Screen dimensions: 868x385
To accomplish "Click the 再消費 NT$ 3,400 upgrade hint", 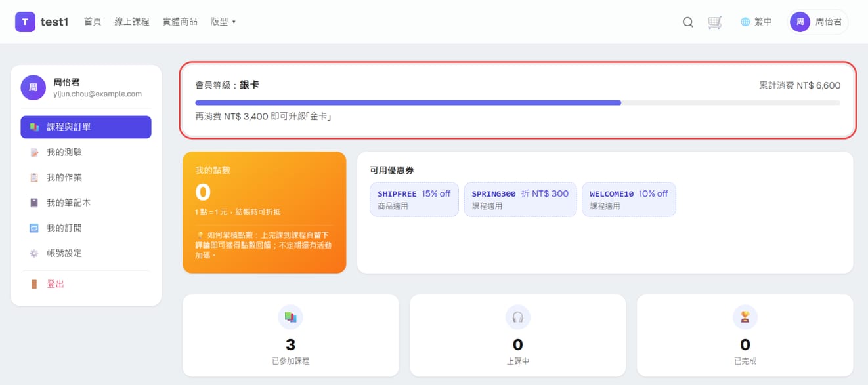I will point(264,117).
